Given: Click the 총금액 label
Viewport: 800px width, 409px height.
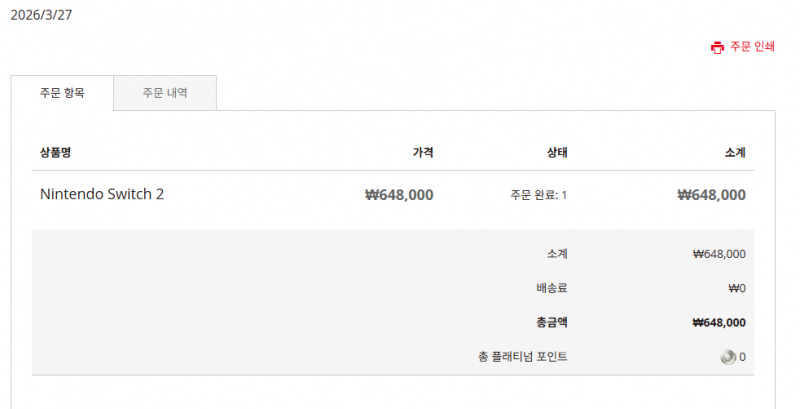Looking at the screenshot, I should 551,322.
